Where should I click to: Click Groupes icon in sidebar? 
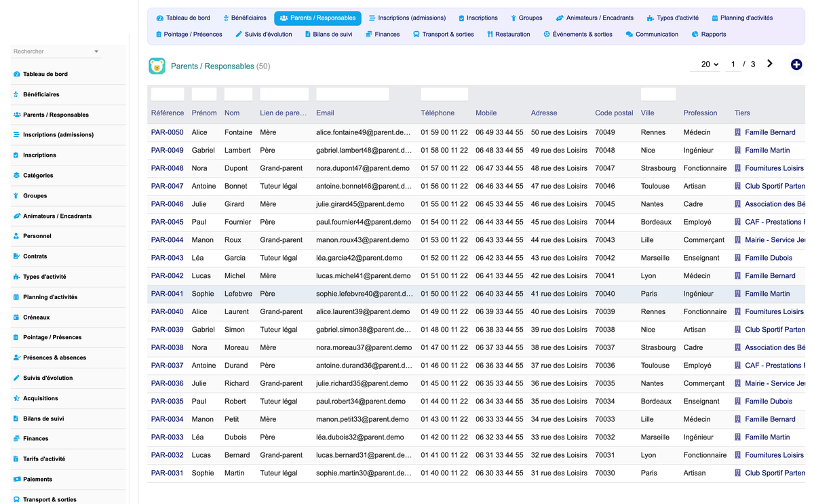(x=16, y=195)
